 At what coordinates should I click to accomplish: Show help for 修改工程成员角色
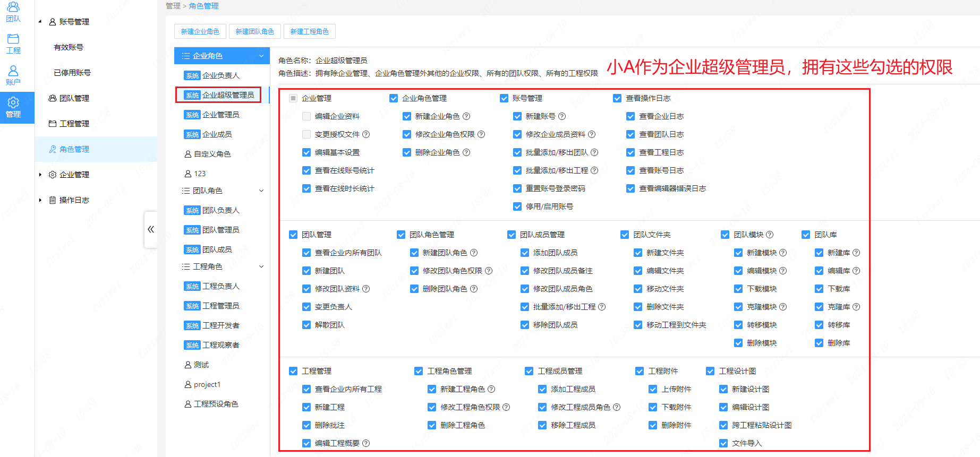617,407
